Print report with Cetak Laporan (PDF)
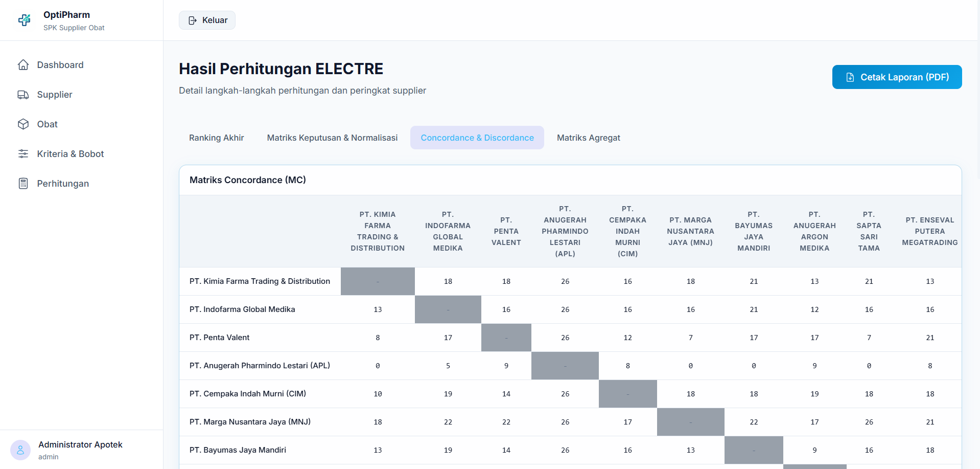Viewport: 980px width, 469px height. click(x=897, y=77)
